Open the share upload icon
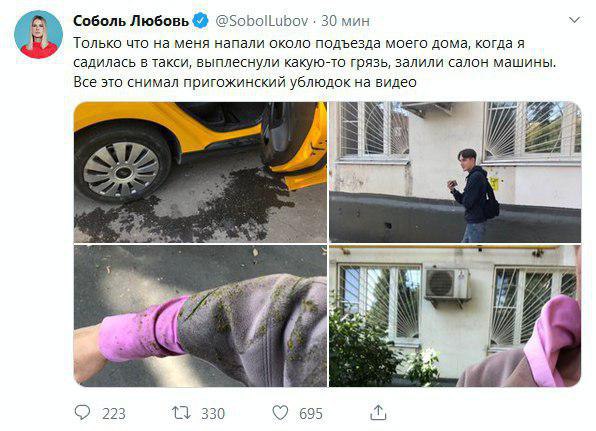The image size is (596, 431). pos(378,412)
